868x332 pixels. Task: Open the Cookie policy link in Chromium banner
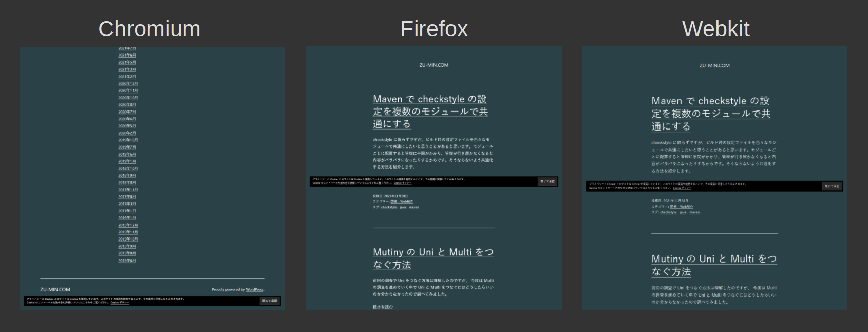pos(120,303)
